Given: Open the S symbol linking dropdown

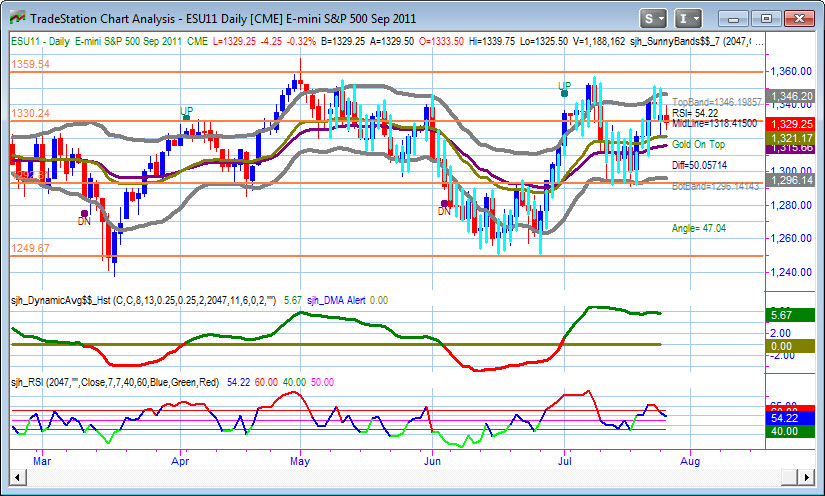Looking at the screenshot, I should (653, 19).
